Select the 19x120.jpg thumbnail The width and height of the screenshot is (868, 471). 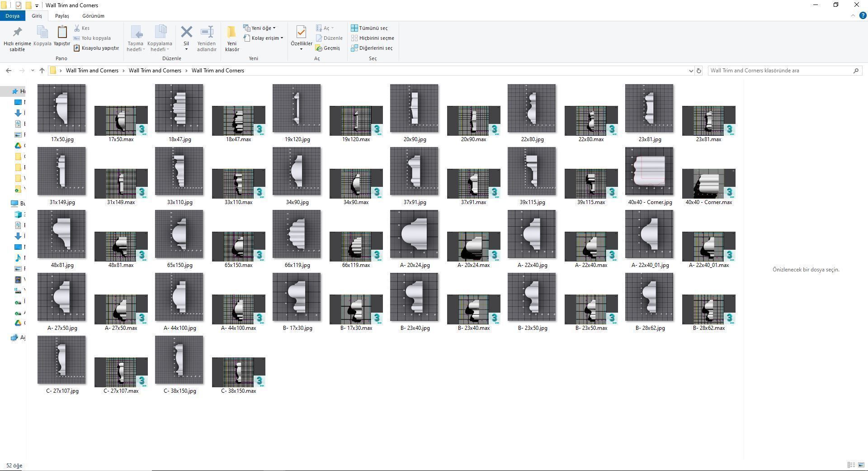pyautogui.click(x=297, y=108)
